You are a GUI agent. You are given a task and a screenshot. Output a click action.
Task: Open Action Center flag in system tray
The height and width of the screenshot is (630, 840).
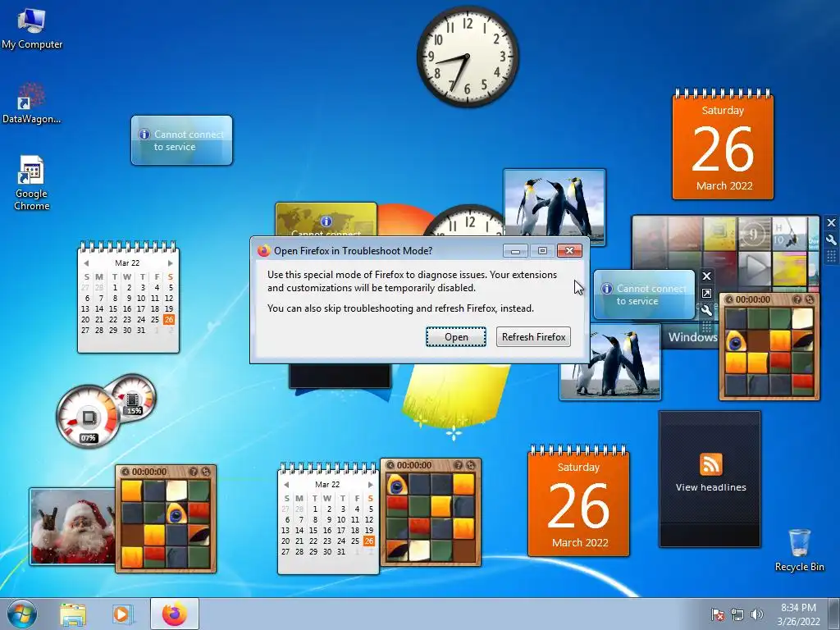717,614
